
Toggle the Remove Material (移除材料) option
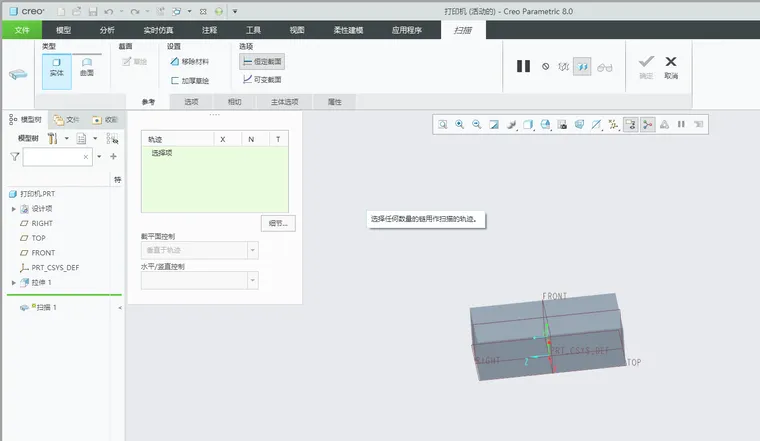pos(190,62)
